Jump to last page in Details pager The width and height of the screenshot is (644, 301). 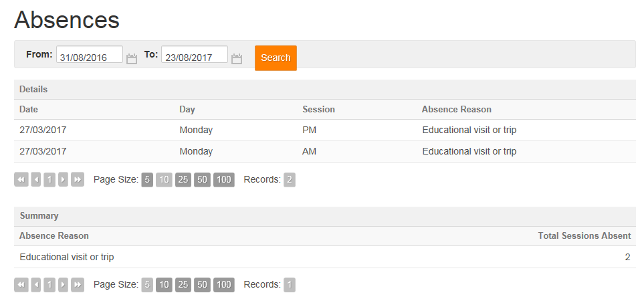78,179
